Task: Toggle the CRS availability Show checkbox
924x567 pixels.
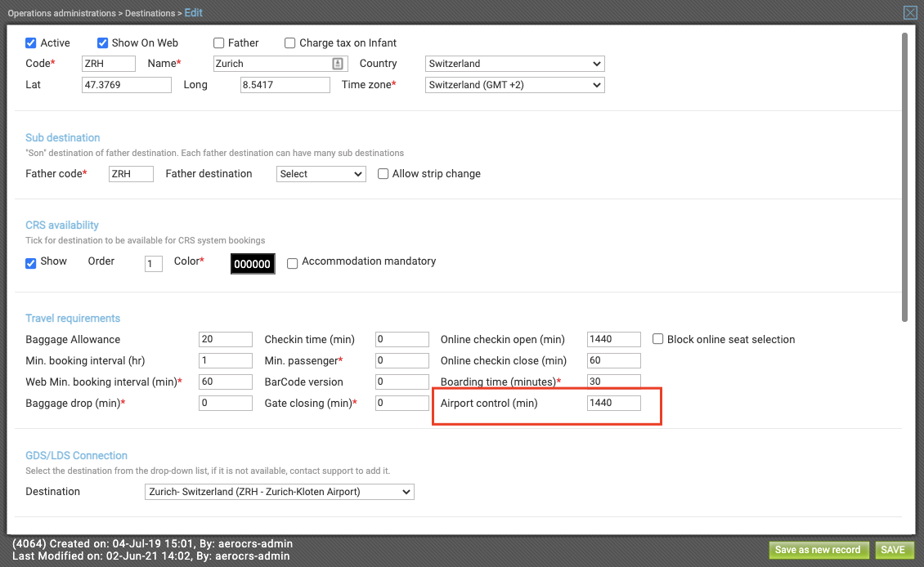Action: [30, 263]
